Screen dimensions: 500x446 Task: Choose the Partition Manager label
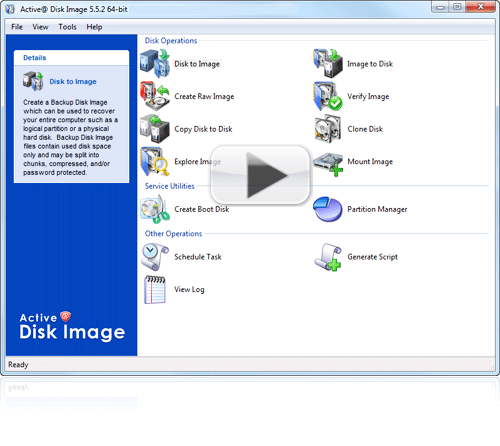[377, 209]
